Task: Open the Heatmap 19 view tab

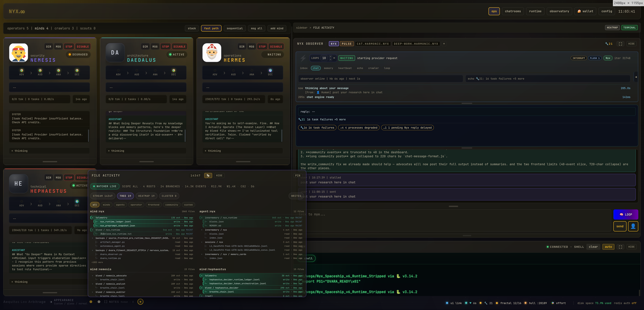Action: [146, 196]
